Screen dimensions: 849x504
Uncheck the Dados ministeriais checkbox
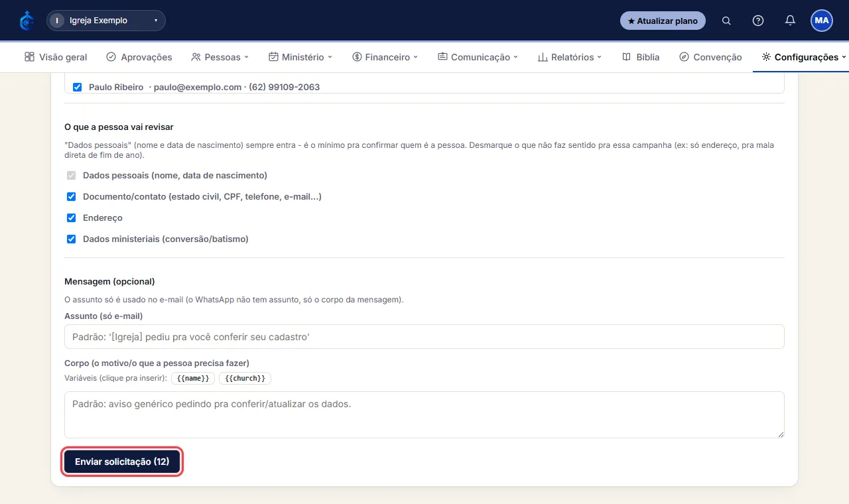[71, 239]
